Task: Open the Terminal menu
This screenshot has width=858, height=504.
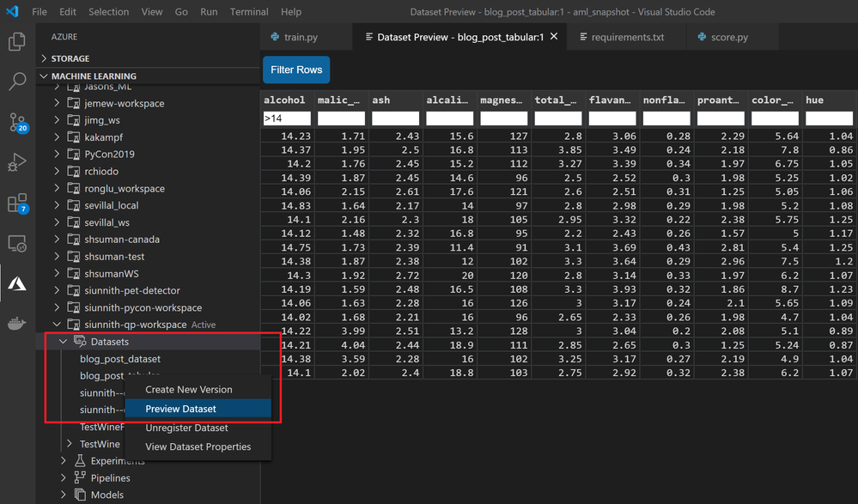Action: pos(249,11)
